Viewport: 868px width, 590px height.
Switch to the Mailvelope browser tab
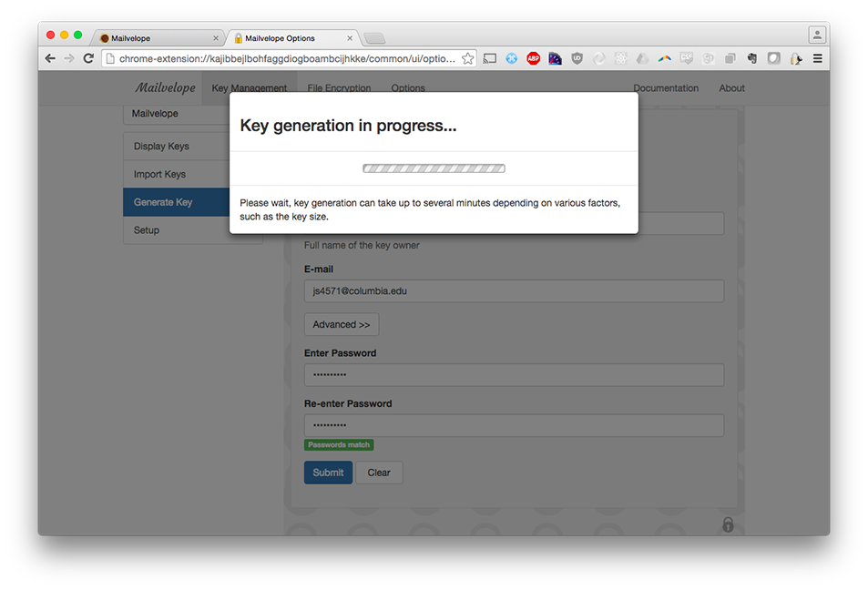[x=158, y=38]
